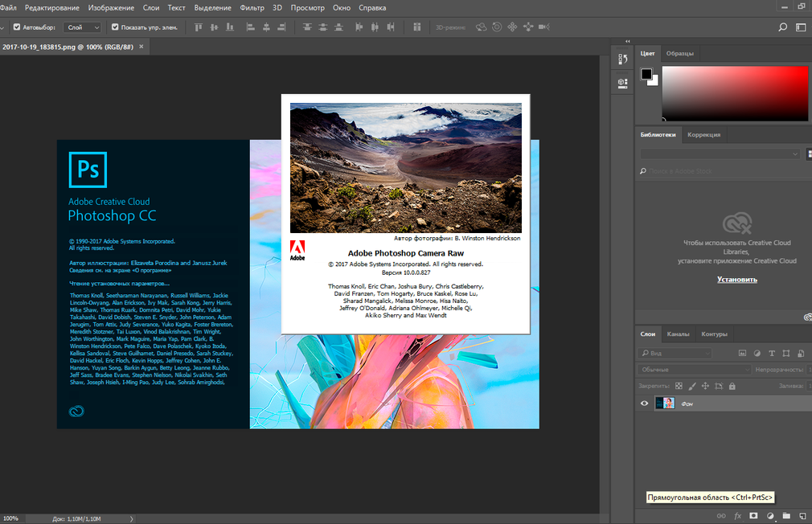Image resolution: width=812 pixels, height=524 pixels.
Task: Align horizontal centers icon in options bar
Action: click(266, 27)
